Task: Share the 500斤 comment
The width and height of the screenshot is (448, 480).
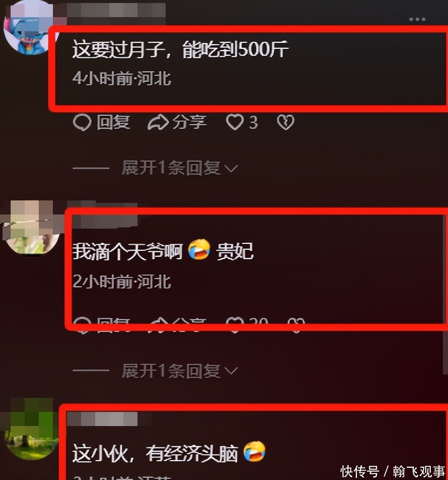Action: 177,123
